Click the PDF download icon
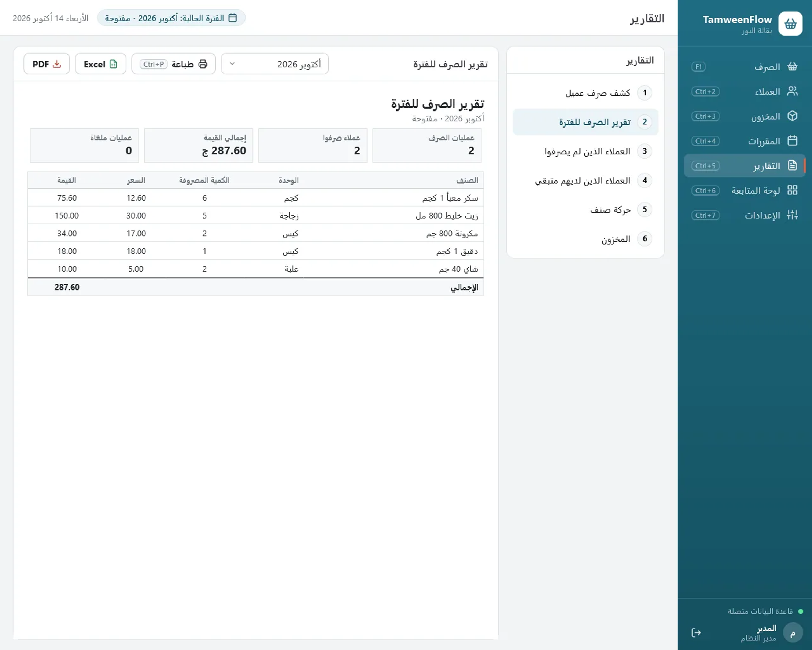 point(57,64)
